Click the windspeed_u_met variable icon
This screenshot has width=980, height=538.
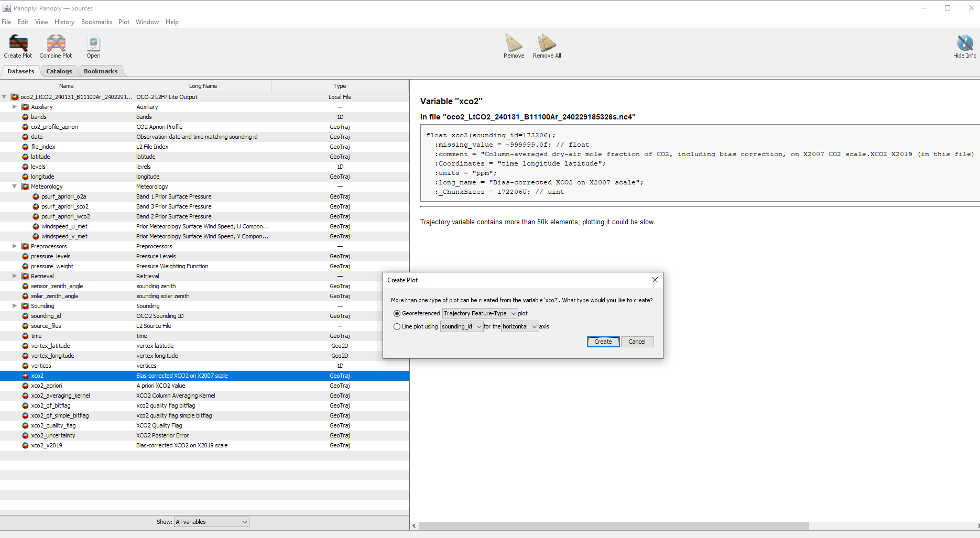pos(36,226)
